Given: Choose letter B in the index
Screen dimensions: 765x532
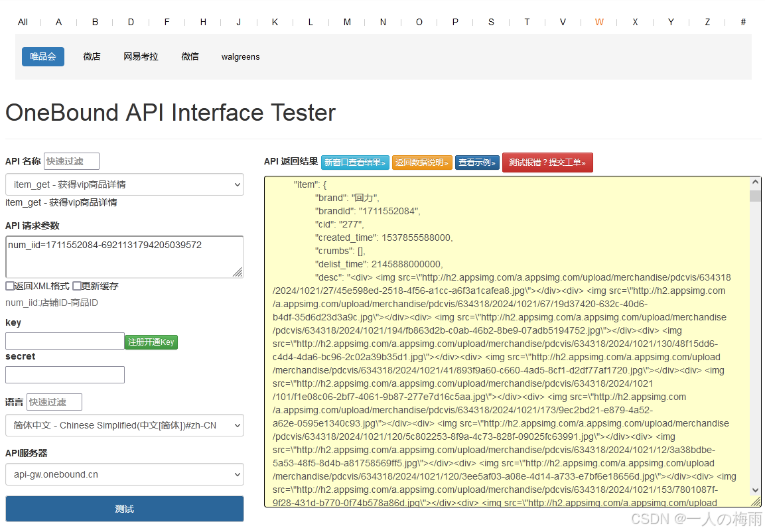Looking at the screenshot, I should click(95, 22).
